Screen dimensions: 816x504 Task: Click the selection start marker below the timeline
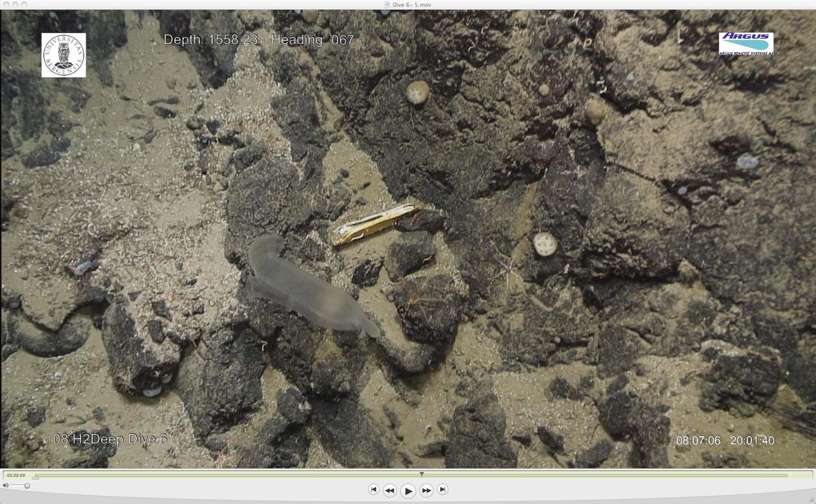pos(36,478)
